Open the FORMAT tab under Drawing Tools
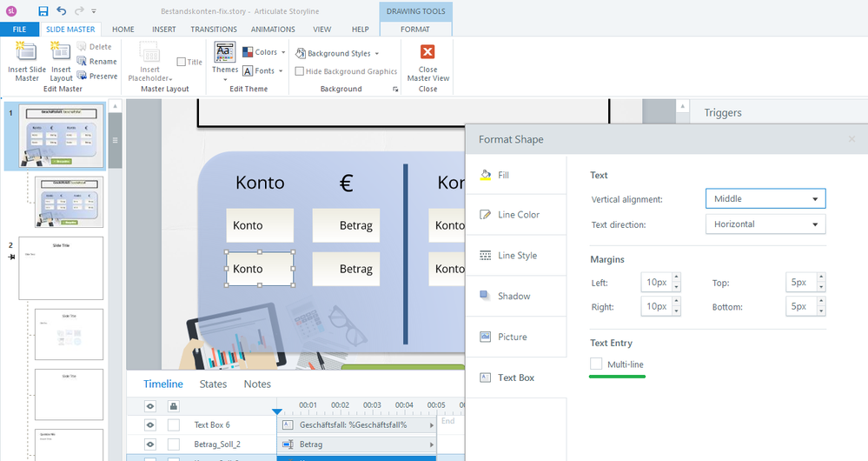This screenshot has width=868, height=461. coord(415,29)
